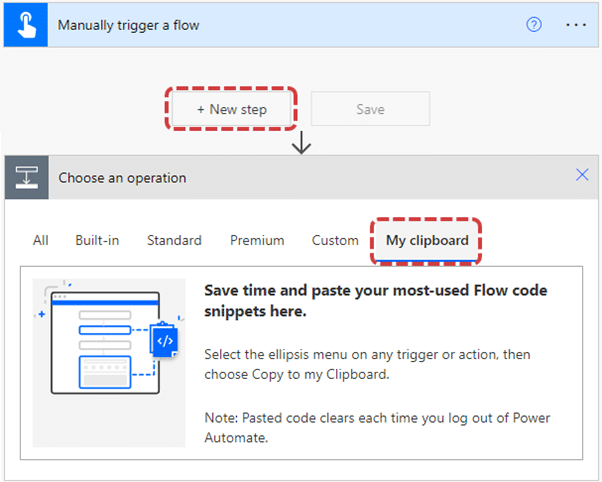Click the Copy to my Clipboard instructions
The height and width of the screenshot is (482, 602).
[367, 364]
